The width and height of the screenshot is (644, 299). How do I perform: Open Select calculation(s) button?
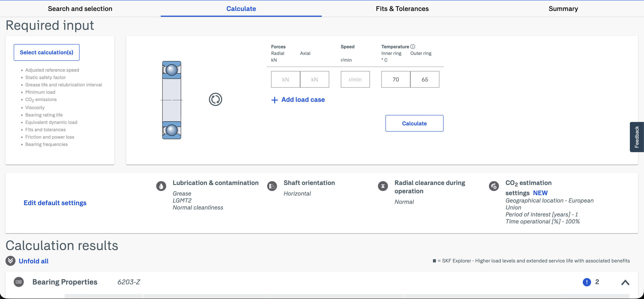pos(47,53)
